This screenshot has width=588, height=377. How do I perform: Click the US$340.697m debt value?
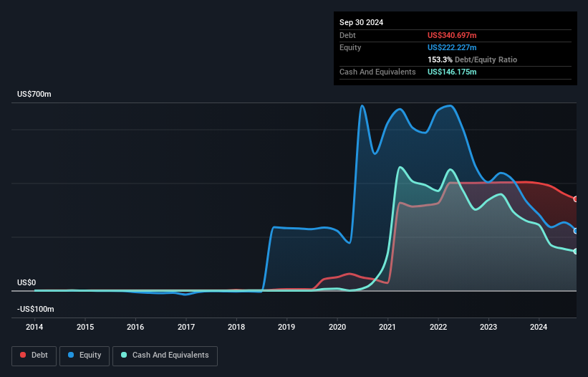pos(452,35)
